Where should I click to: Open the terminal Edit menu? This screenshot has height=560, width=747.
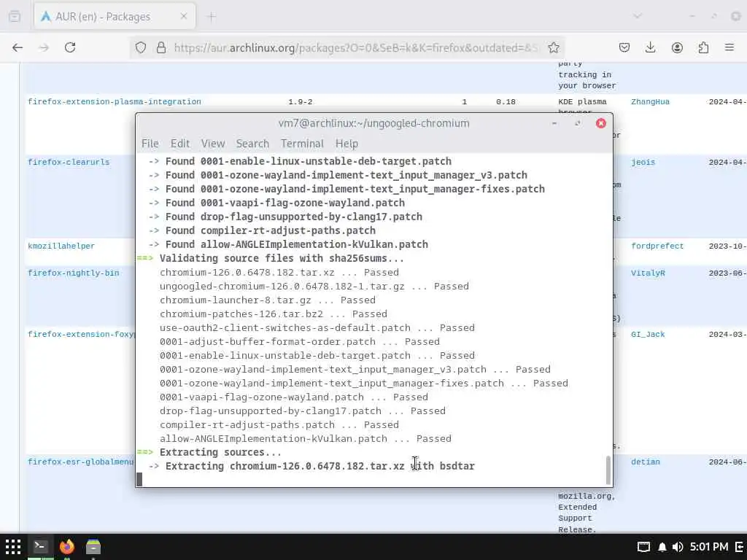180,144
